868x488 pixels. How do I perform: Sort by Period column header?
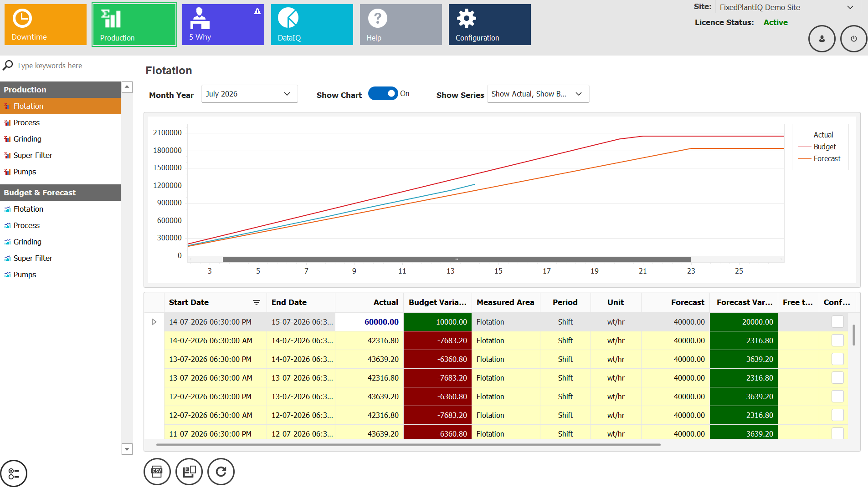click(565, 302)
